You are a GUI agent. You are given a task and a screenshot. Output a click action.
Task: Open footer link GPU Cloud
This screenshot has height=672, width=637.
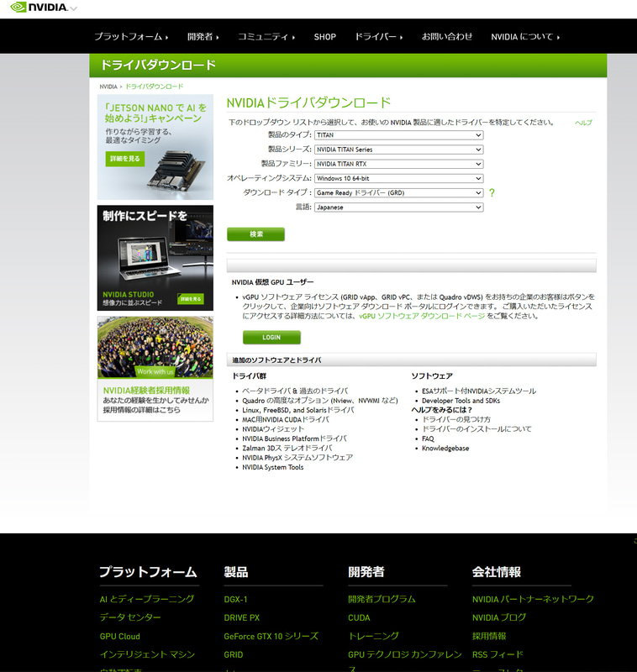pos(119,637)
